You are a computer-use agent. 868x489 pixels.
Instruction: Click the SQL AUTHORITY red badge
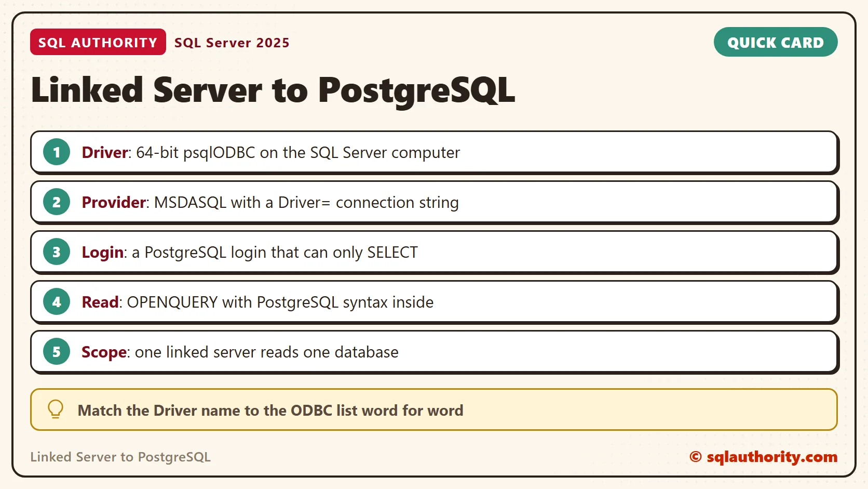[98, 42]
